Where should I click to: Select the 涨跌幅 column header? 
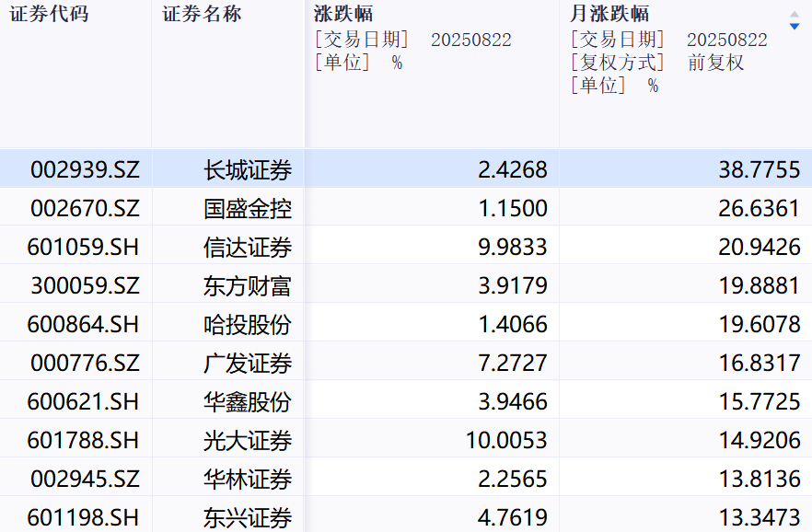pos(343,15)
